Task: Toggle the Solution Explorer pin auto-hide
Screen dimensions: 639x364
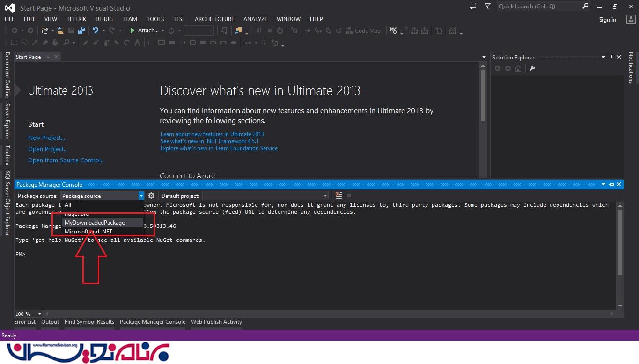Action: [611, 57]
